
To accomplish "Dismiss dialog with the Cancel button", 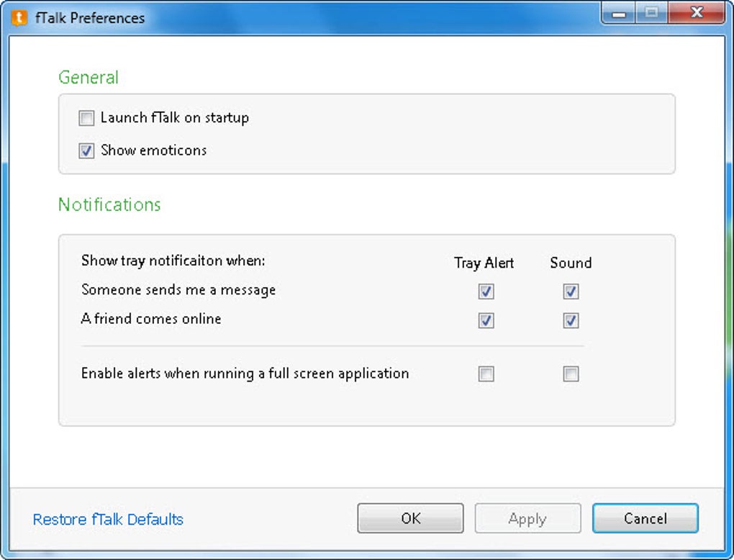I will (x=645, y=518).
